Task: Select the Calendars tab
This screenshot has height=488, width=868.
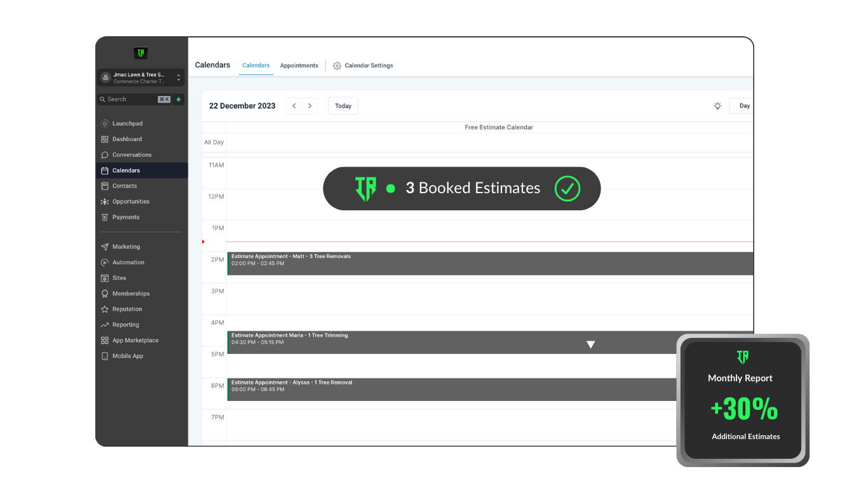Action: pyautogui.click(x=256, y=65)
